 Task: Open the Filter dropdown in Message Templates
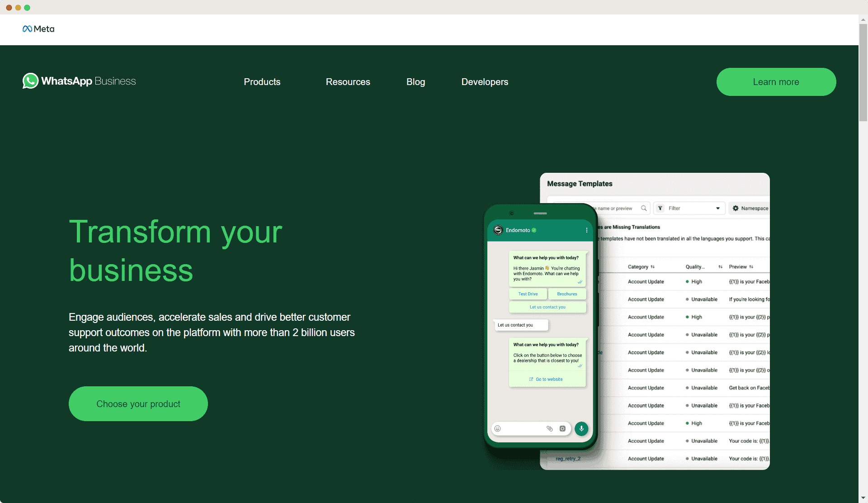point(690,208)
